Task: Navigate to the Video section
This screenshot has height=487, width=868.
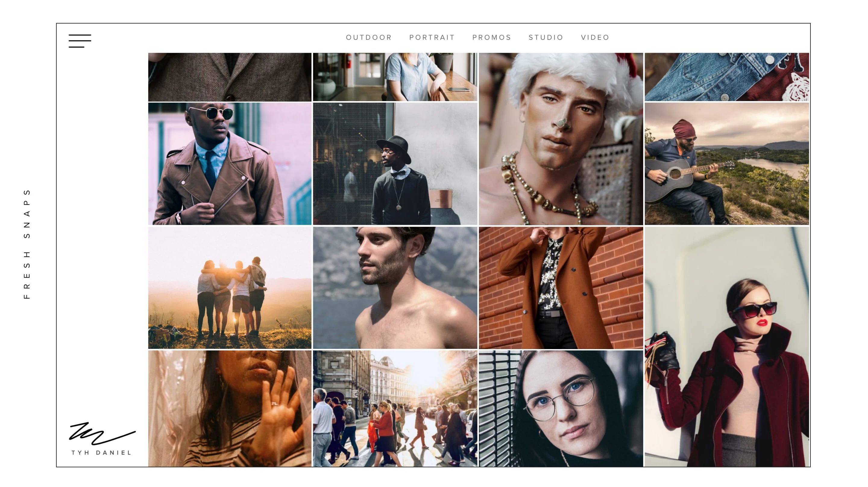Action: (595, 37)
